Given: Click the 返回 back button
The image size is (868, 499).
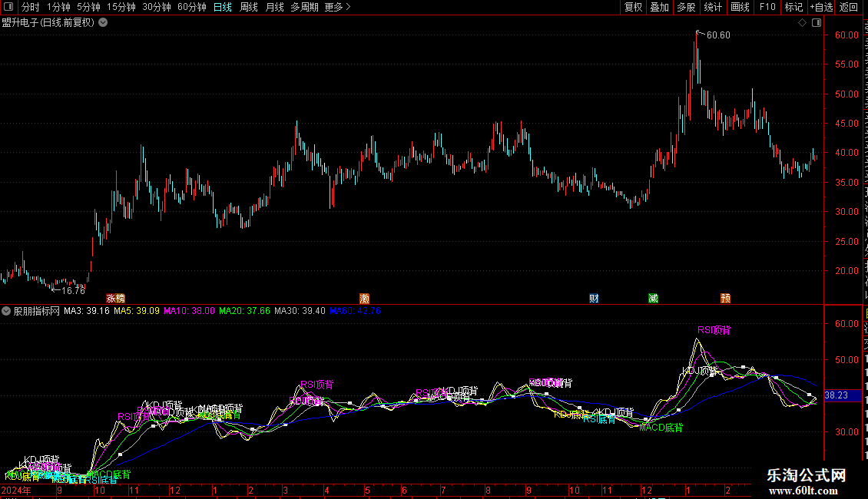Looking at the screenshot, I should [848, 7].
